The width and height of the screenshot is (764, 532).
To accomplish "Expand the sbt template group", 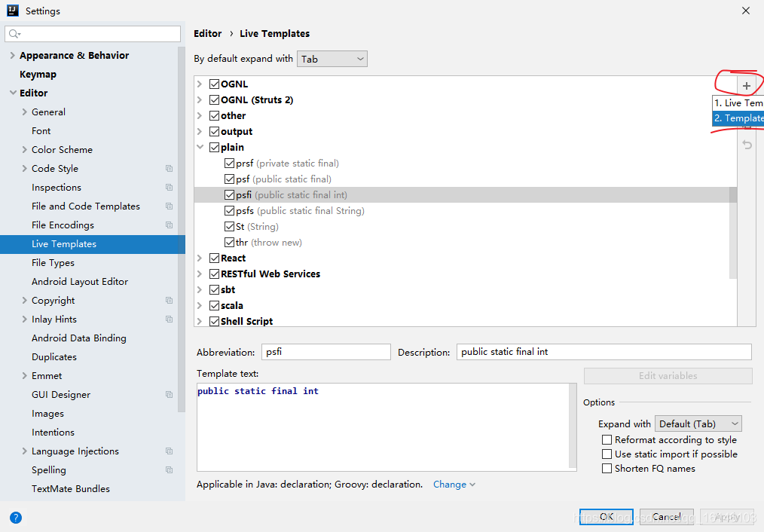I will point(199,290).
